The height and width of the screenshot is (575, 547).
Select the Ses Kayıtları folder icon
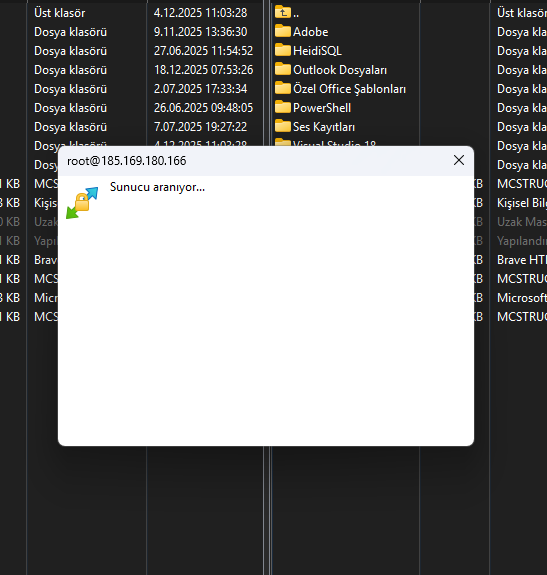(x=283, y=127)
